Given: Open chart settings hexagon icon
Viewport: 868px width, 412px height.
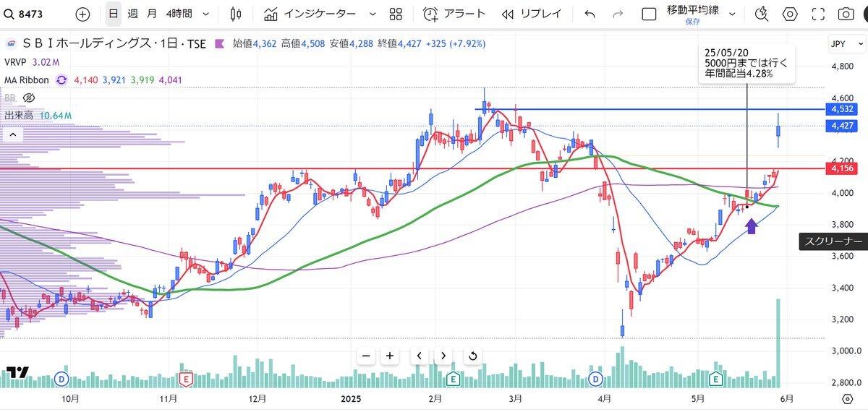Looking at the screenshot, I should (790, 14).
